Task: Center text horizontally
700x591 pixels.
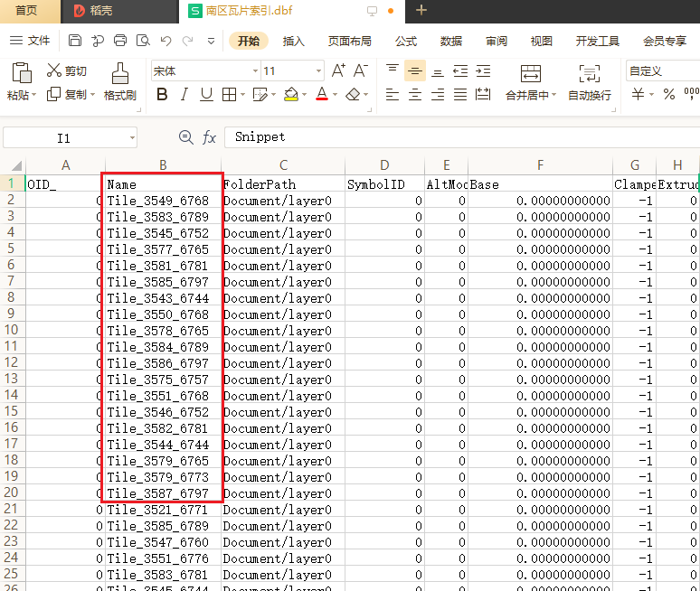Action: (x=415, y=95)
